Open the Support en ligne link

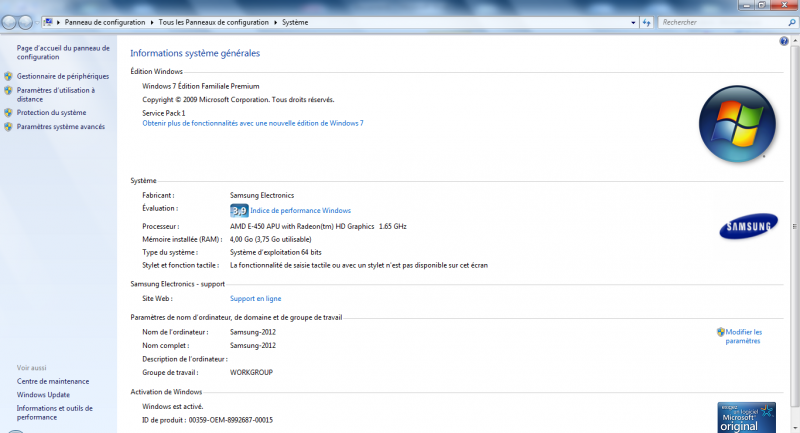click(255, 299)
